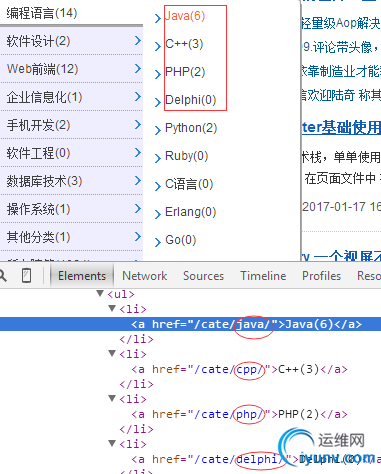Select the 操作系统(1) category
This screenshot has height=474, width=381.
point(38,209)
